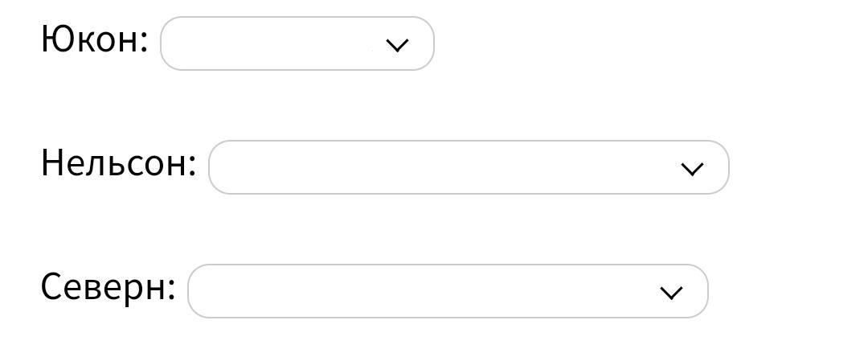Open the Юкон dropdown

pyautogui.click(x=297, y=43)
